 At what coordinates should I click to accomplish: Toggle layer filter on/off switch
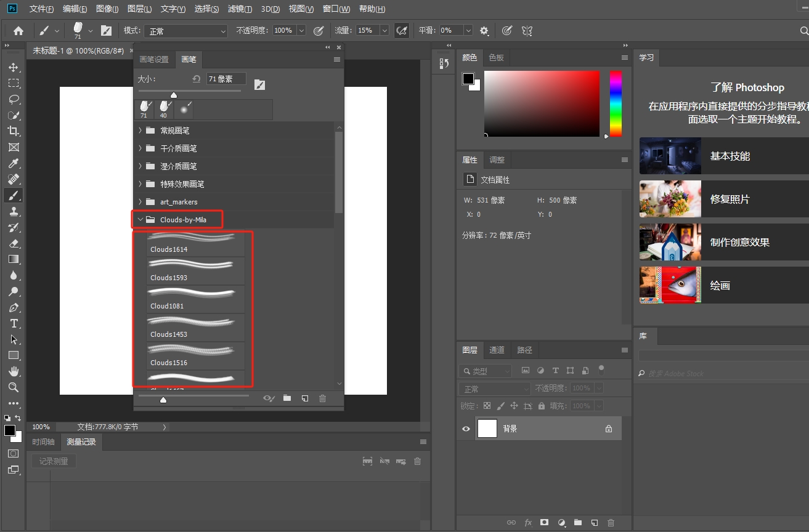click(x=601, y=369)
